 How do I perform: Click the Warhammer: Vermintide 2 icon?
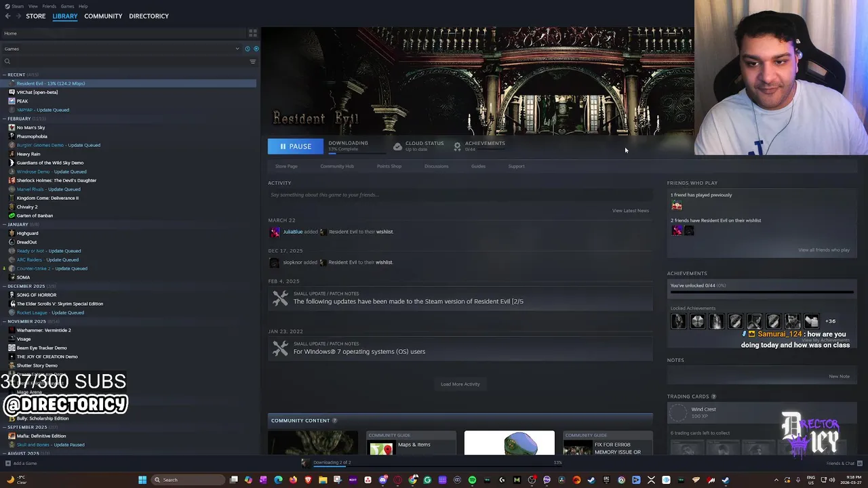pyautogui.click(x=12, y=330)
